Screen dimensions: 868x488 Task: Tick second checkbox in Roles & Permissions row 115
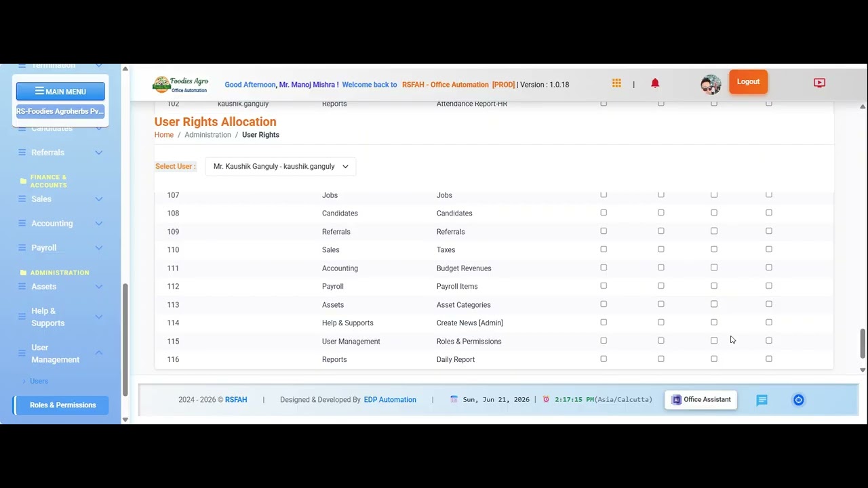click(661, 341)
